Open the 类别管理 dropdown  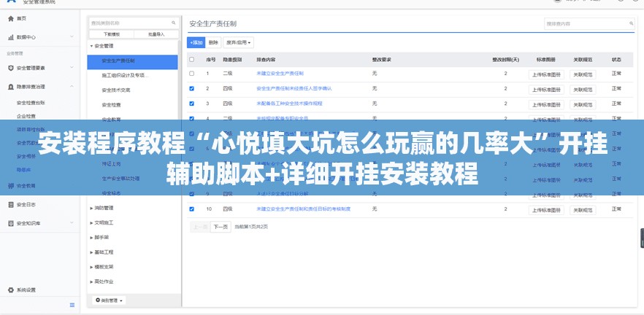[x=109, y=300]
